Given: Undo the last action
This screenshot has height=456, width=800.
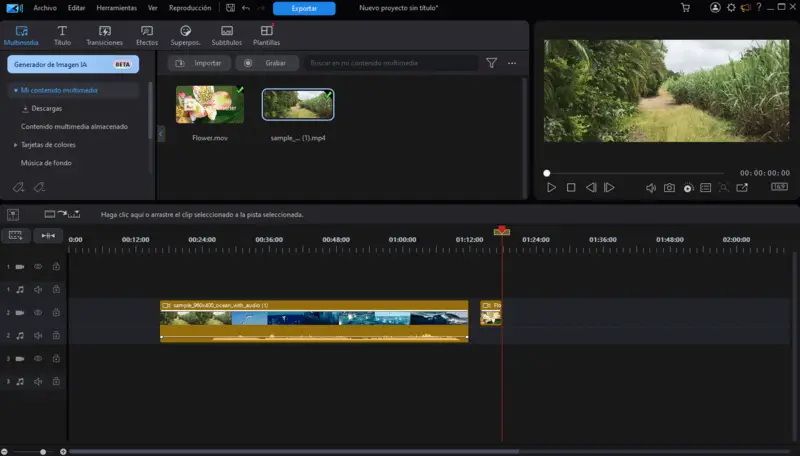Looking at the screenshot, I should click(x=246, y=8).
